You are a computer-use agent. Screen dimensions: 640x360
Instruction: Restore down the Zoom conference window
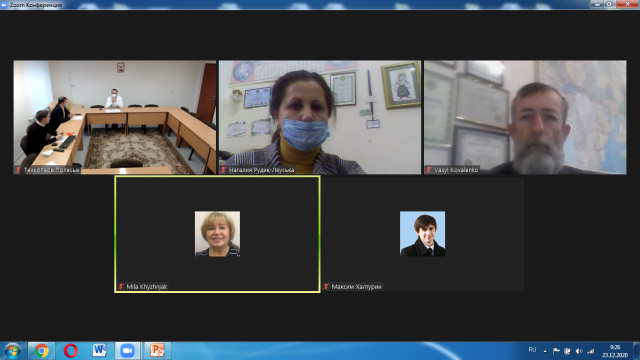tap(609, 4)
